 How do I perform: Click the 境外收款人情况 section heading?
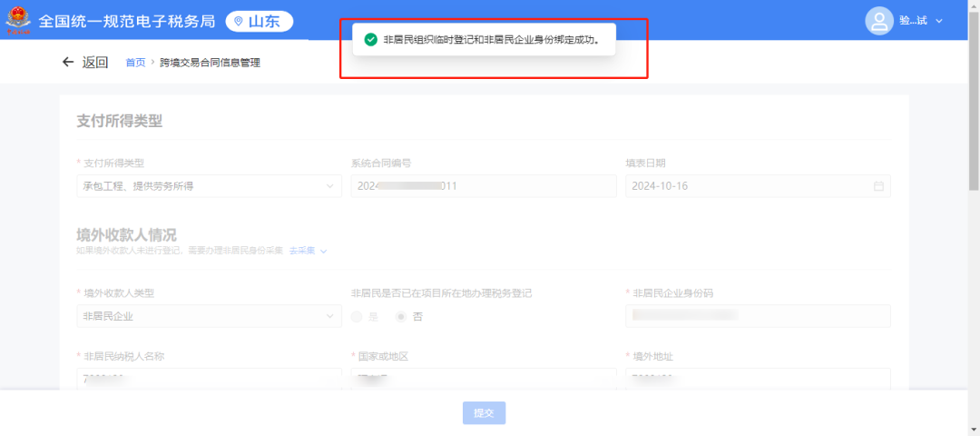tap(127, 234)
